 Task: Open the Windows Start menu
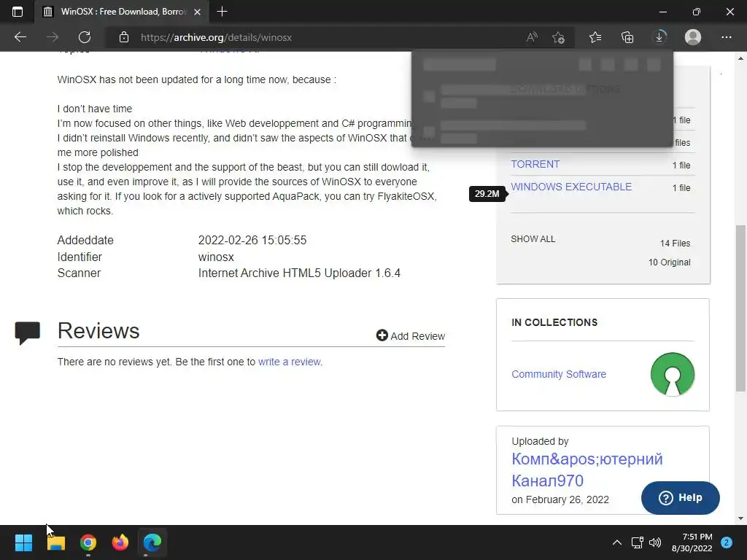(x=23, y=542)
